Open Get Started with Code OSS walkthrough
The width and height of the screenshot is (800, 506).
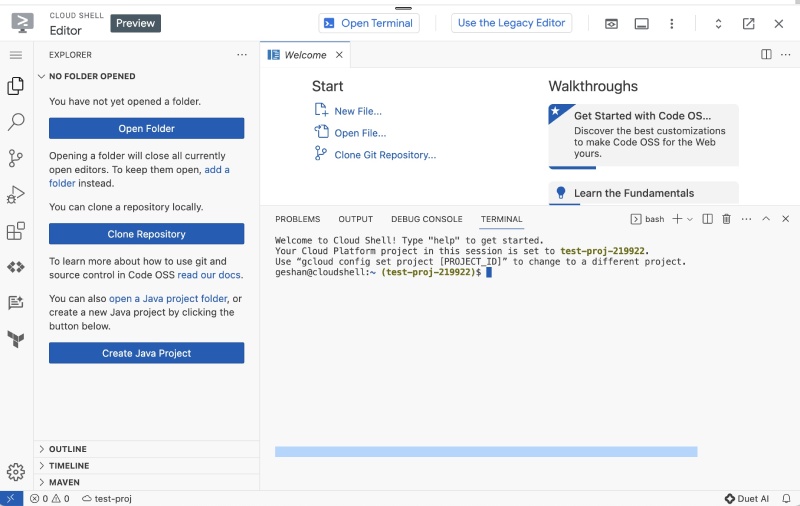643,135
